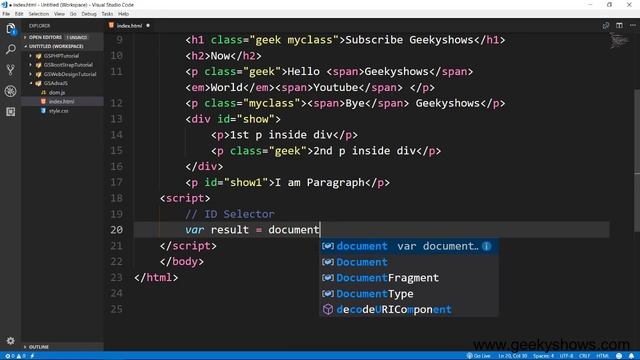Viewport: 640px width, 360px height.
Task: Click the '// ID Selector' comment line
Action: coord(230,214)
